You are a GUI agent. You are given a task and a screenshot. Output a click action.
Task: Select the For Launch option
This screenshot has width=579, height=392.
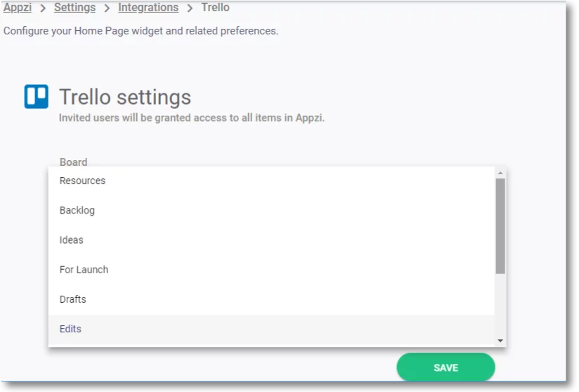tap(271, 270)
